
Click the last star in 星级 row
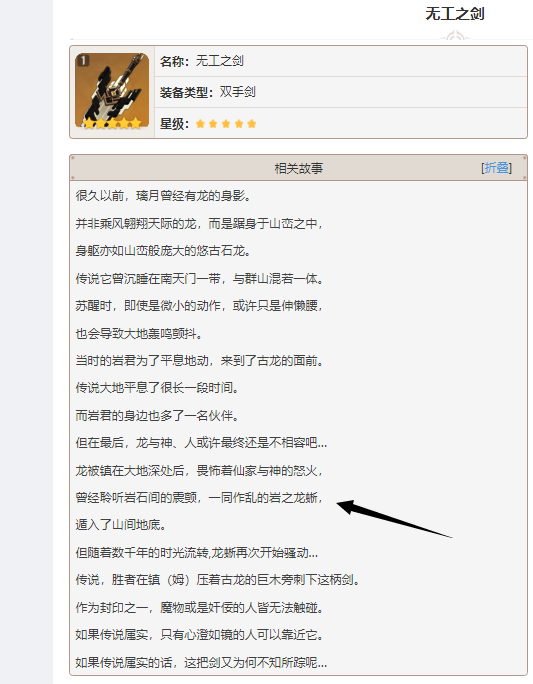coord(252,124)
